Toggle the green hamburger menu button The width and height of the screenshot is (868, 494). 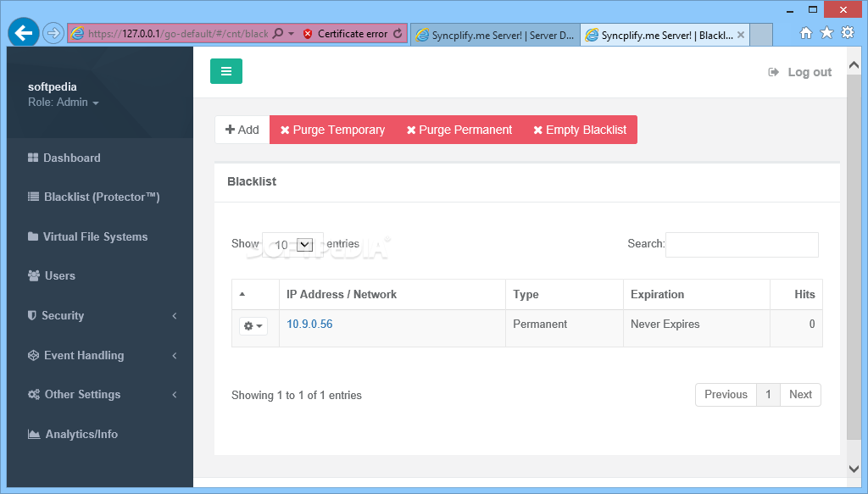click(225, 71)
